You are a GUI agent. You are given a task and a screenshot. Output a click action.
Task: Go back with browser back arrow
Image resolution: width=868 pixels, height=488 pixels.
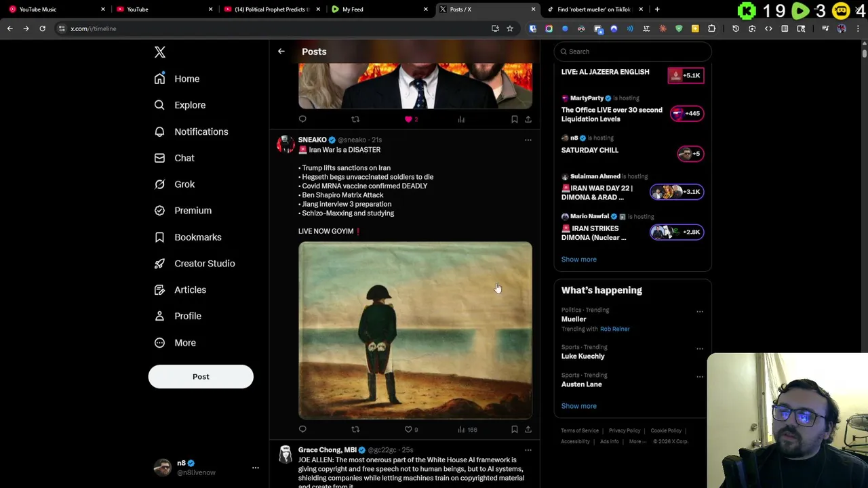[x=9, y=28]
